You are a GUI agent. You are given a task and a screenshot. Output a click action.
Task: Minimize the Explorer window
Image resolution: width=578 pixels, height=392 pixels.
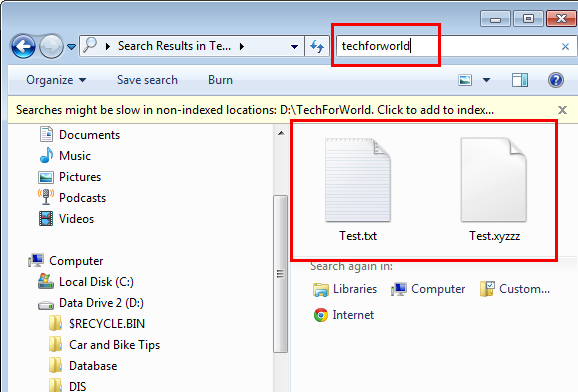495,19
